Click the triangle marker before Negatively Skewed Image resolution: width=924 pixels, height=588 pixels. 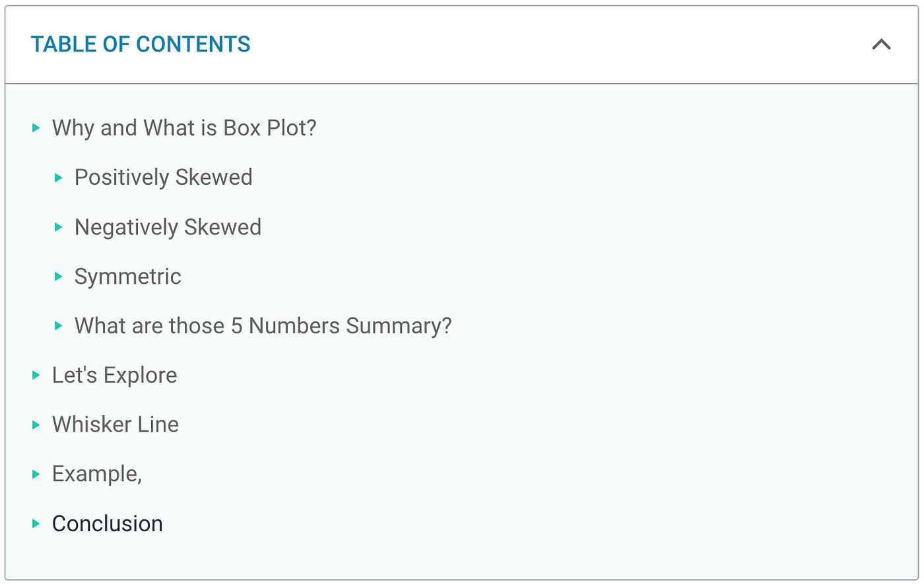coord(58,227)
